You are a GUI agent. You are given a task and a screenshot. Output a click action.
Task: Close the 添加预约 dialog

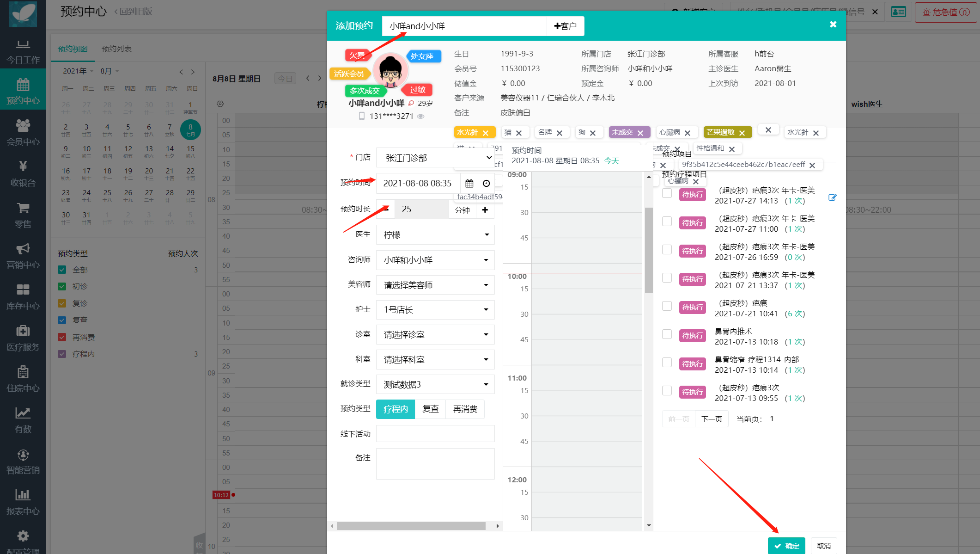coord(833,25)
